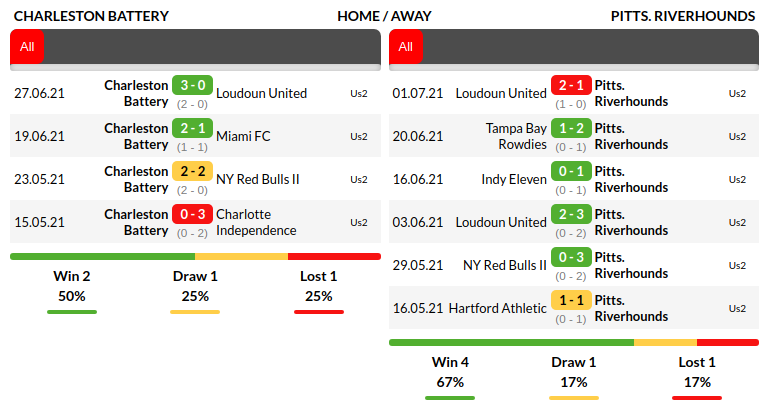Click the red bar under Lost 1 17%
This screenshot has height=408, width=778.
696,398
